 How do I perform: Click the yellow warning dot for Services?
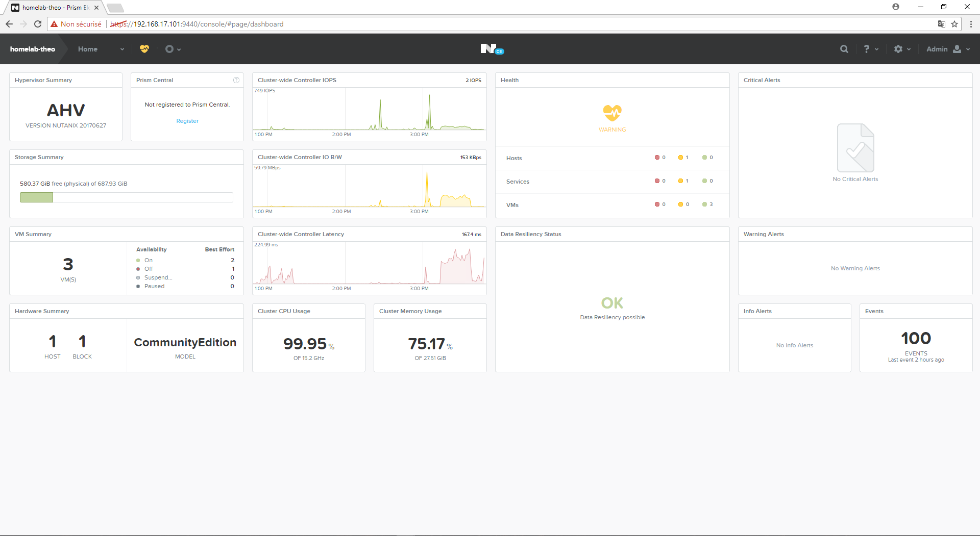pyautogui.click(x=680, y=181)
